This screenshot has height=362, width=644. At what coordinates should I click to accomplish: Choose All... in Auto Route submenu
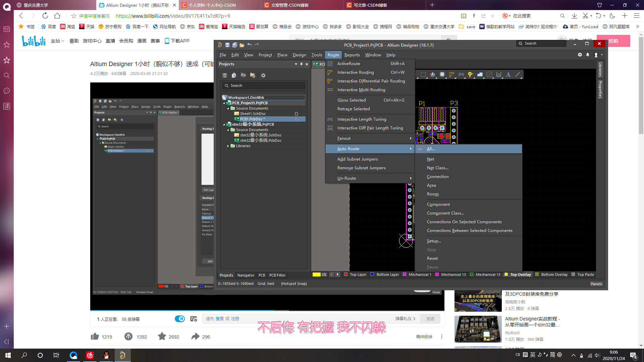[x=469, y=149]
